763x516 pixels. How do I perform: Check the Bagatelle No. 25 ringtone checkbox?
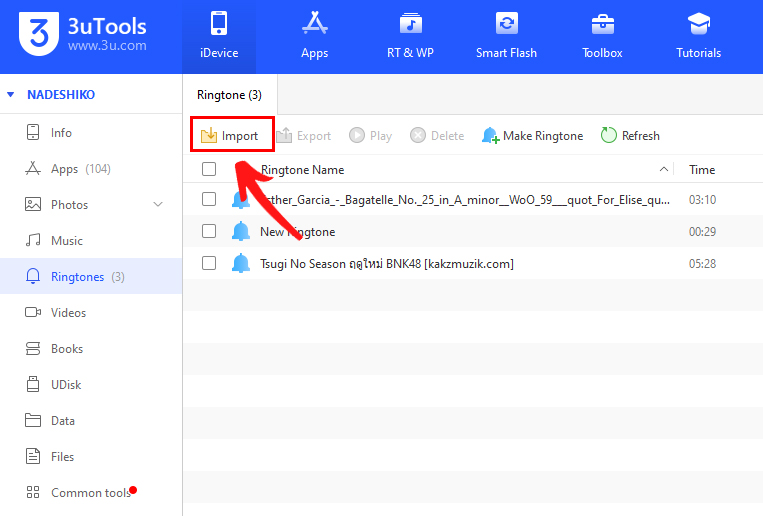209,199
